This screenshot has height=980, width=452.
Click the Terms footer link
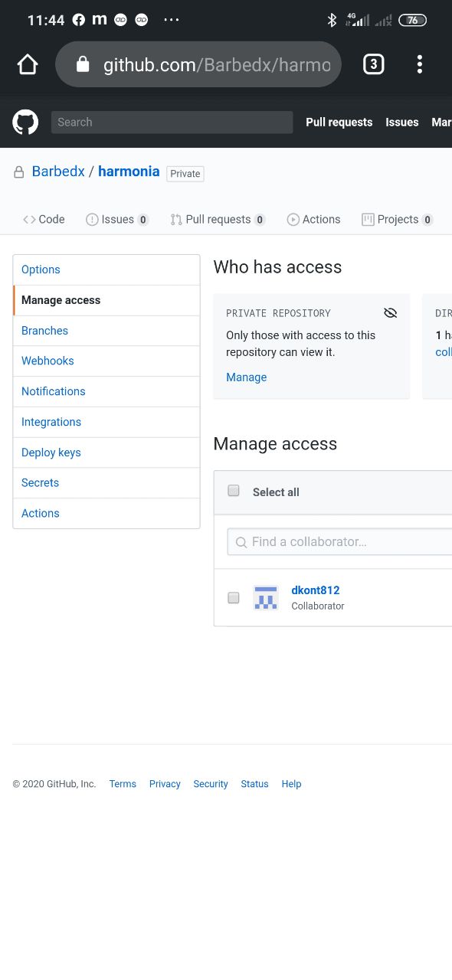click(x=123, y=784)
